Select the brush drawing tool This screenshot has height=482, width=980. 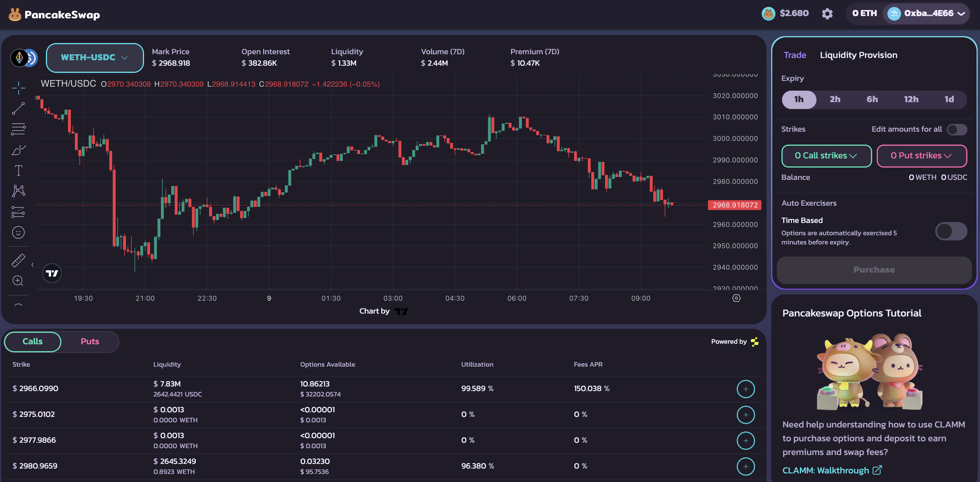click(18, 150)
